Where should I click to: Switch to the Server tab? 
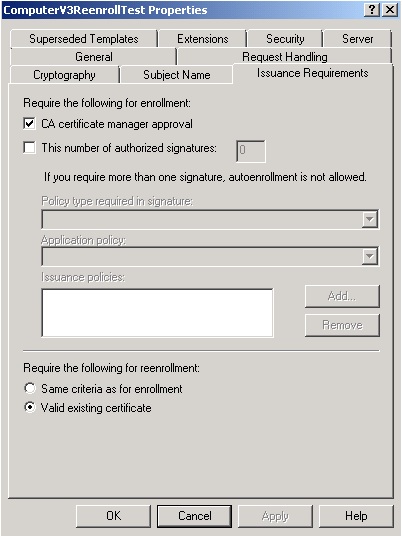(x=358, y=39)
